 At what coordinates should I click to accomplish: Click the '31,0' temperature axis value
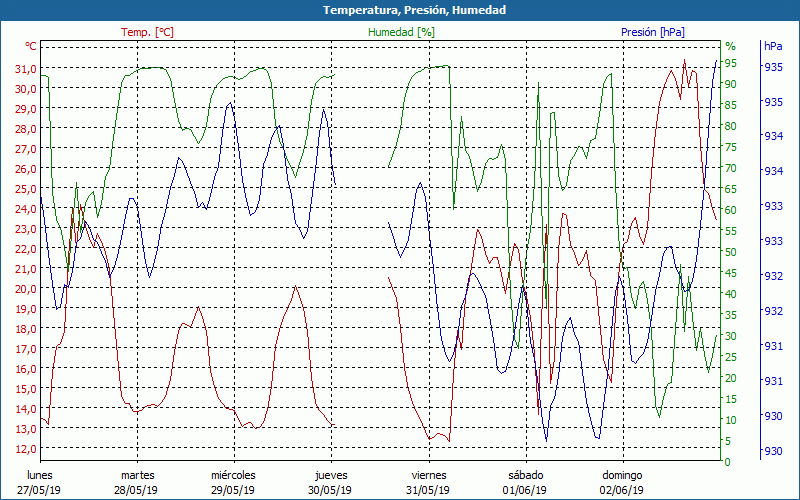click(26, 68)
